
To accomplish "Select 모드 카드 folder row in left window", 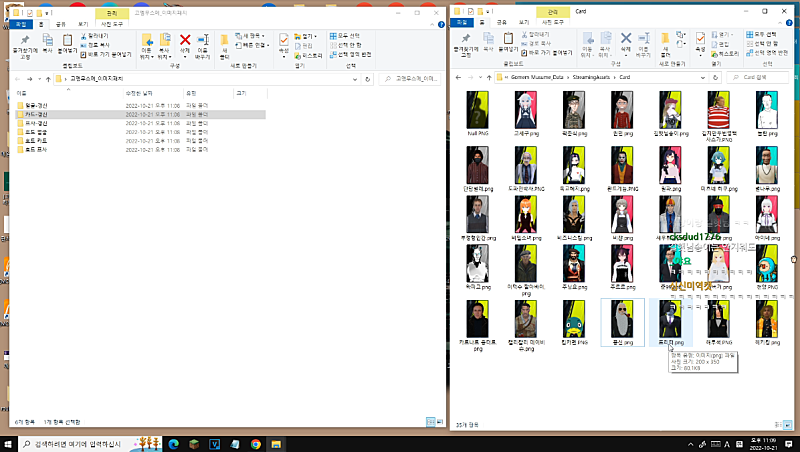I will tap(140, 141).
